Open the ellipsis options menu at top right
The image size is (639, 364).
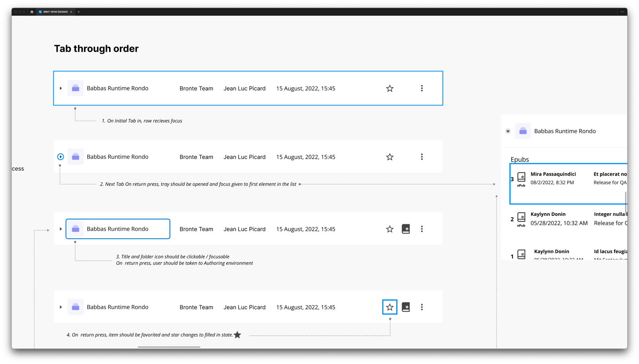point(622,12)
